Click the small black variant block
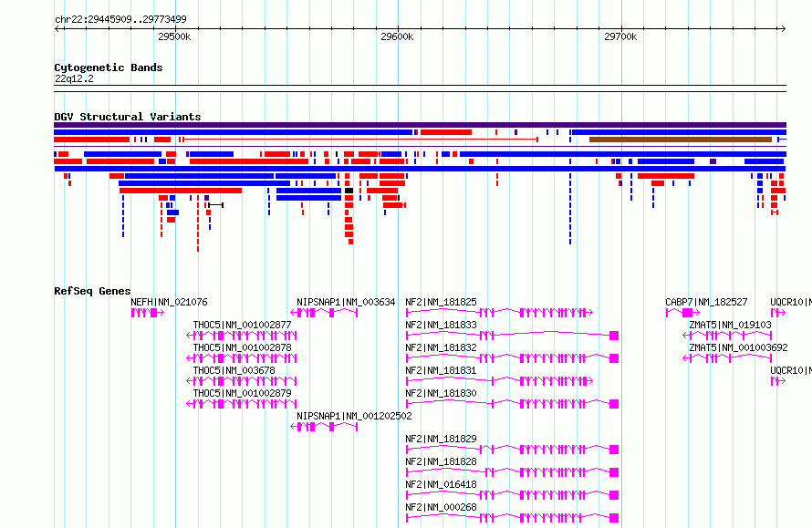This screenshot has height=528, width=812. pyautogui.click(x=349, y=191)
